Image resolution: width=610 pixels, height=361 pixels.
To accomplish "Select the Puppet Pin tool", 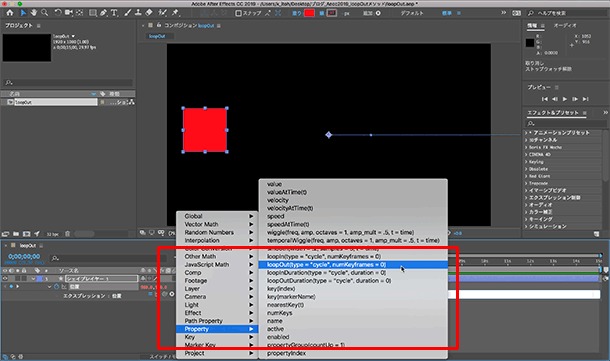I will tap(175, 13).
